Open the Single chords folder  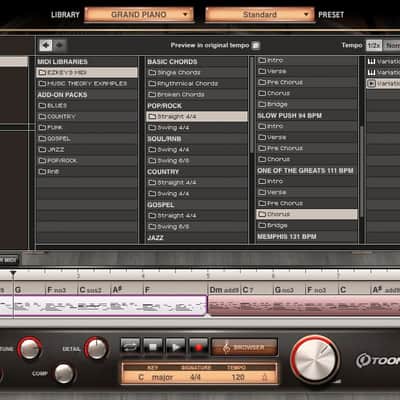[197, 72]
